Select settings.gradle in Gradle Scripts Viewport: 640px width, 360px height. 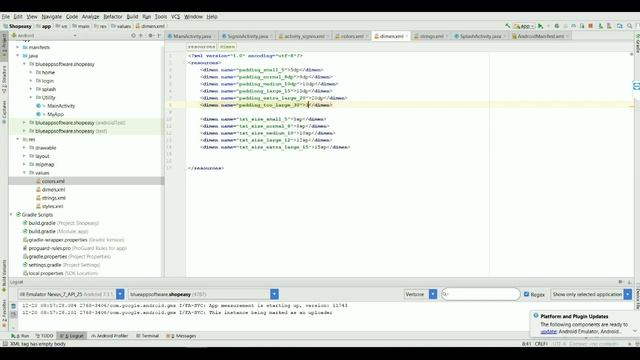point(44,265)
